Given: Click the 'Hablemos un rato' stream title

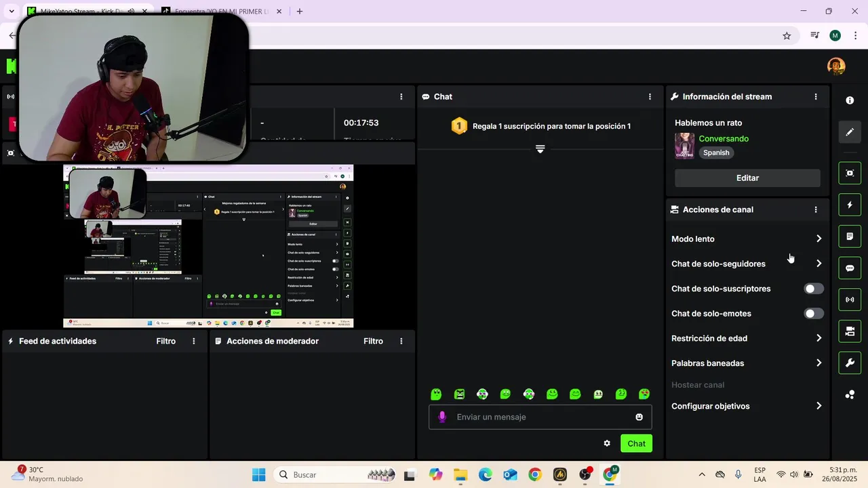Looking at the screenshot, I should pyautogui.click(x=708, y=123).
